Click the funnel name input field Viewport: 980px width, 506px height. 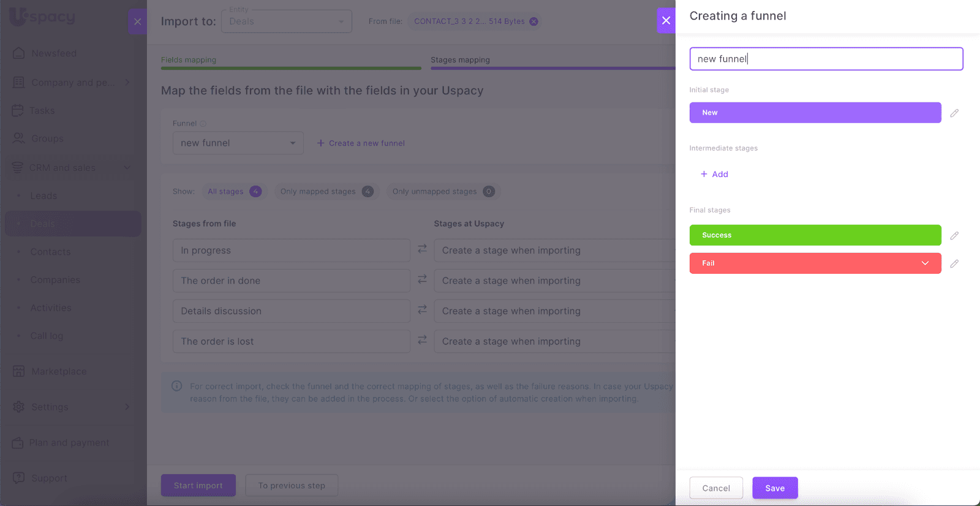[x=826, y=59]
